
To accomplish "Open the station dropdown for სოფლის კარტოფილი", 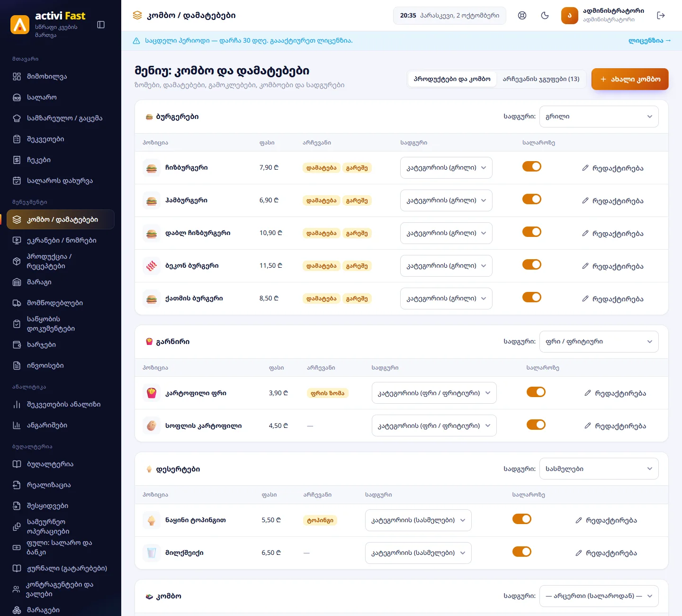I will 434,426.
